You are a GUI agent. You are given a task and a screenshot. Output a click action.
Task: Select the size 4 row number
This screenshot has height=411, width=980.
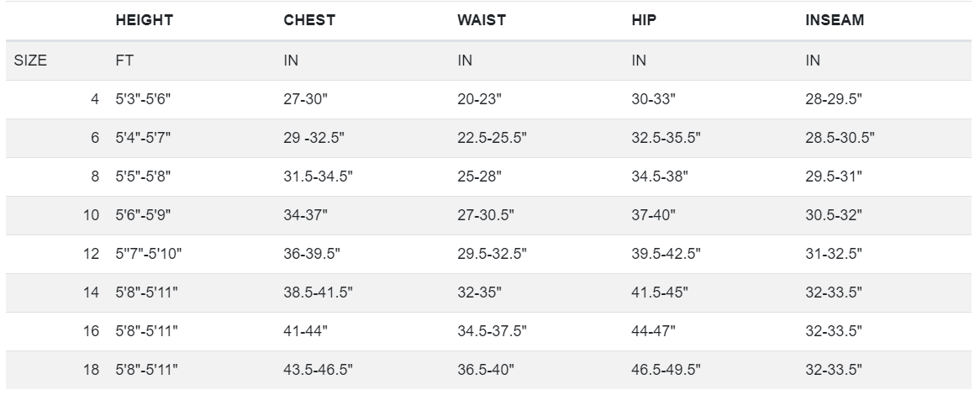(94, 98)
